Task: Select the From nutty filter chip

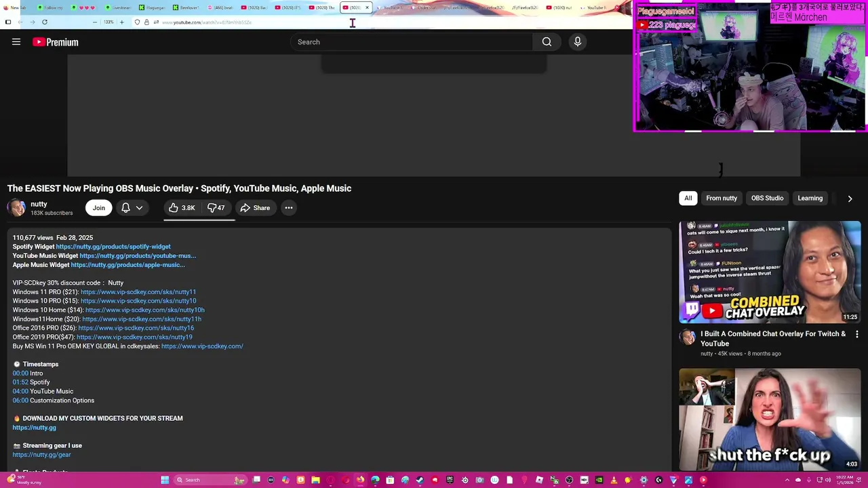Action: tap(722, 199)
